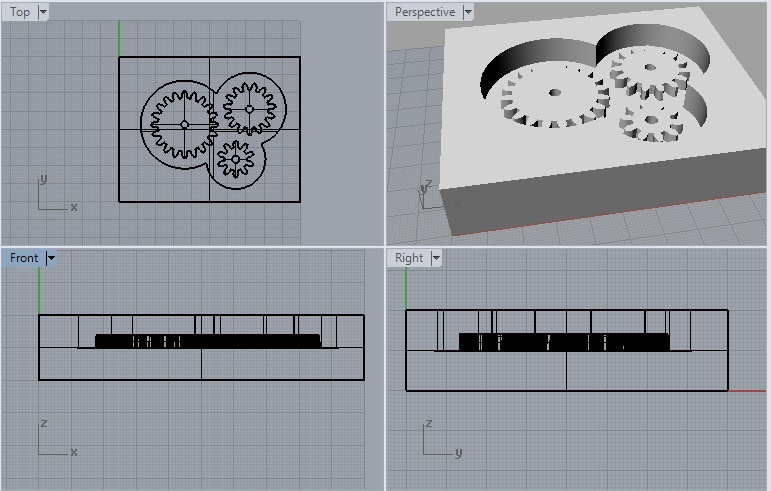The width and height of the screenshot is (771, 491).
Task: Activate the Front viewport title label
Action: (24, 258)
